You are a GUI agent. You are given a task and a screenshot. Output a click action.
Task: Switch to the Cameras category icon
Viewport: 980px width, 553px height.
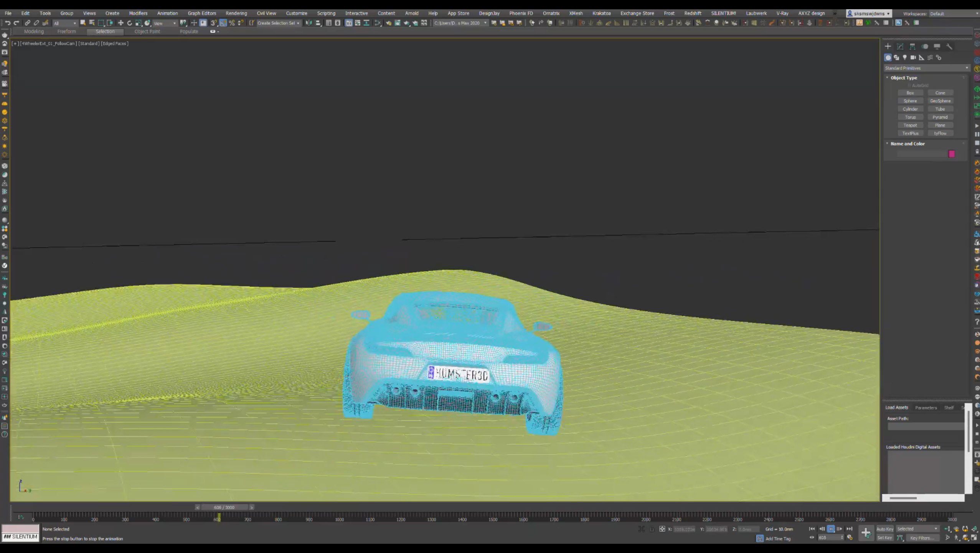pyautogui.click(x=913, y=58)
